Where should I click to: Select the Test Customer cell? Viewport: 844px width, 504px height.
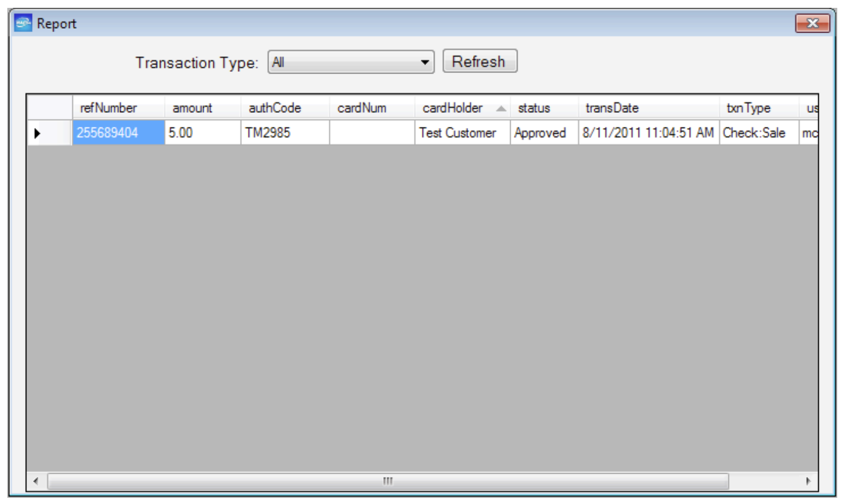pyautogui.click(x=461, y=133)
